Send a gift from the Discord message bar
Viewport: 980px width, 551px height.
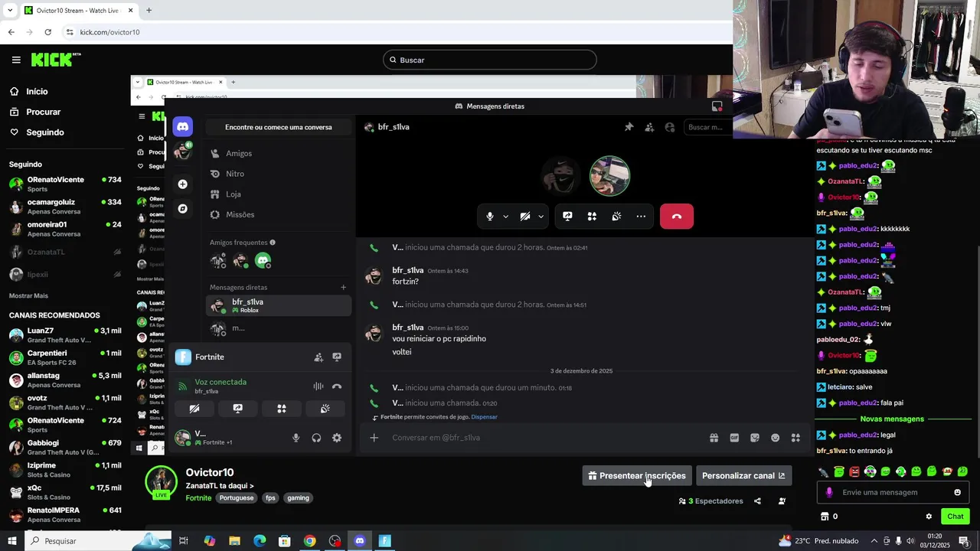click(714, 438)
